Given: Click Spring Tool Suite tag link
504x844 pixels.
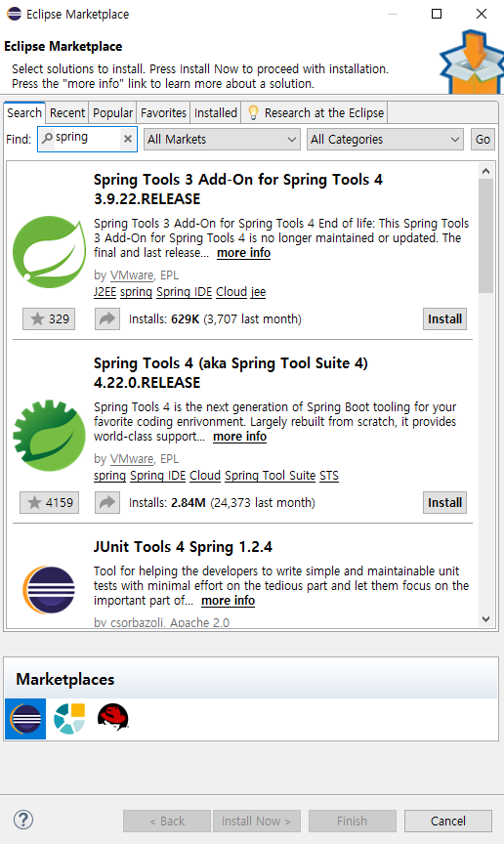Looking at the screenshot, I should [x=271, y=476].
